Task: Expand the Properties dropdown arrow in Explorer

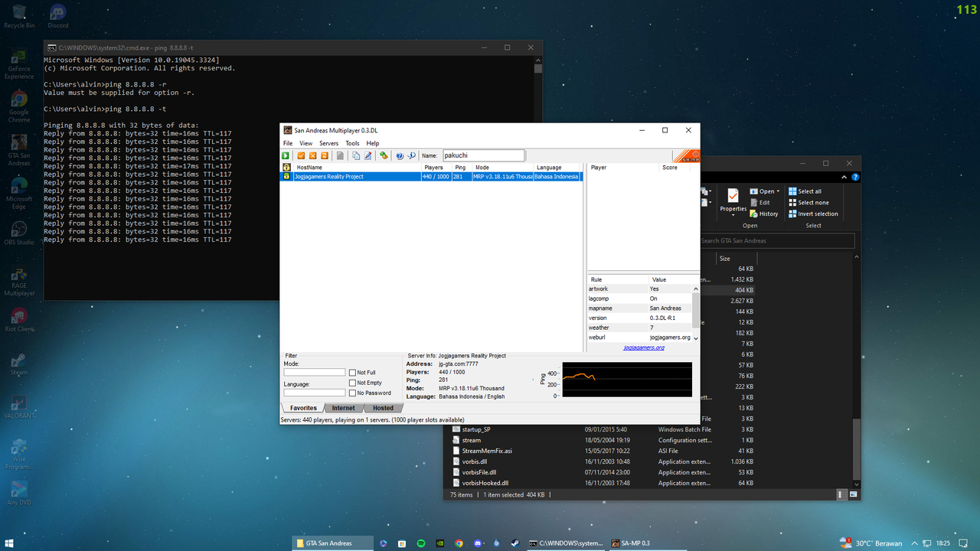Action: pos(733,215)
